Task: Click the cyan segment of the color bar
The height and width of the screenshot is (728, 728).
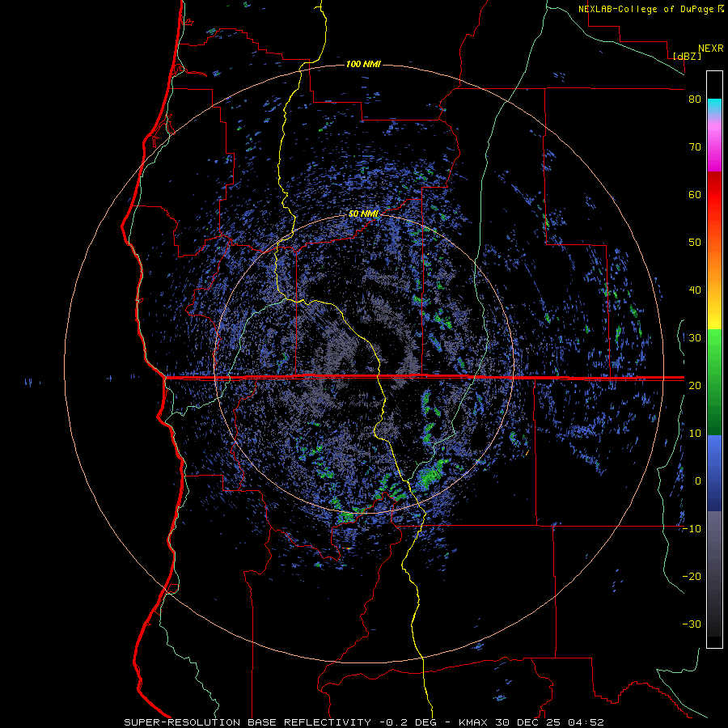Action: click(714, 106)
